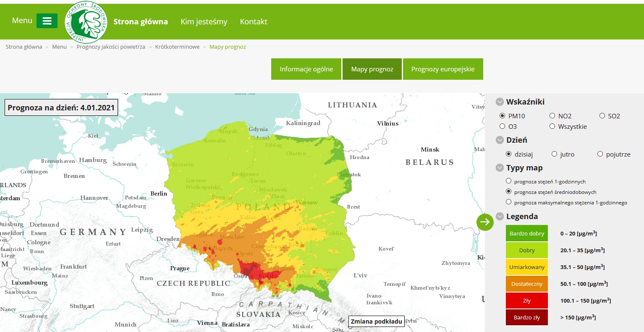Open Prognozy jakości powietrza breadcrumb link

(111, 47)
